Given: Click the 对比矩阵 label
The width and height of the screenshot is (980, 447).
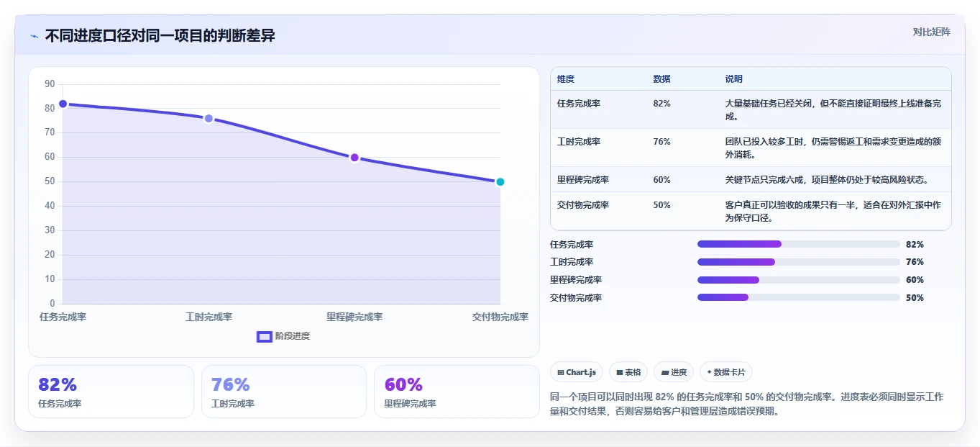Looking at the screenshot, I should (932, 32).
